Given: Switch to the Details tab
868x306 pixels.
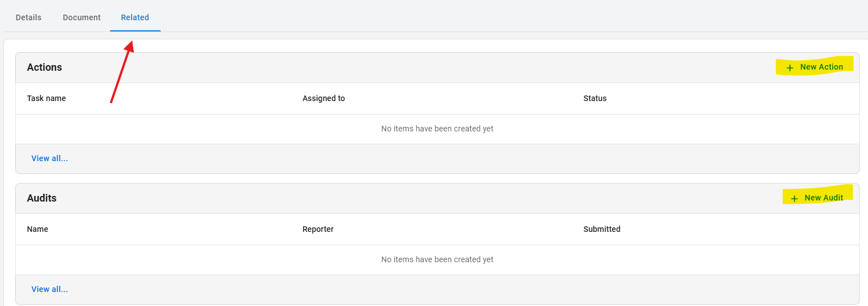Looking at the screenshot, I should click(x=29, y=17).
